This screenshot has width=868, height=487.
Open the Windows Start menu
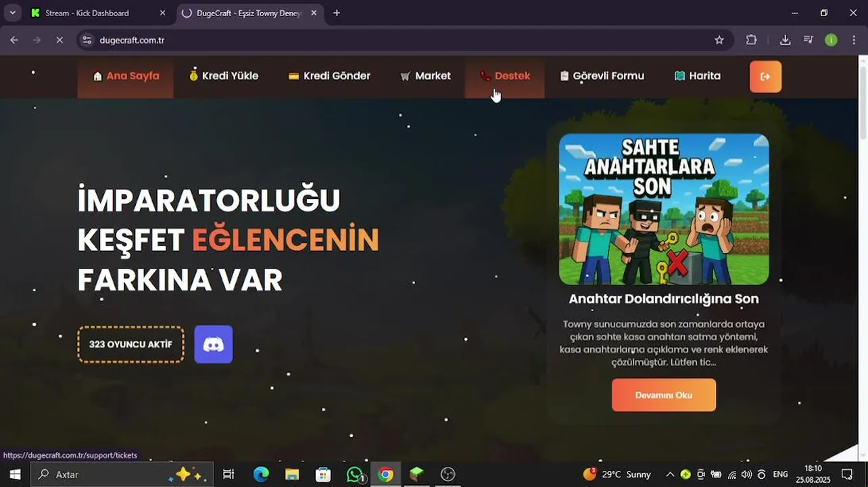[15, 475]
